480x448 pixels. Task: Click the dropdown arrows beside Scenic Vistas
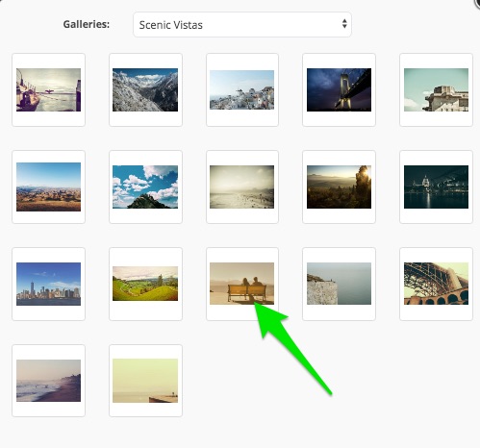344,24
